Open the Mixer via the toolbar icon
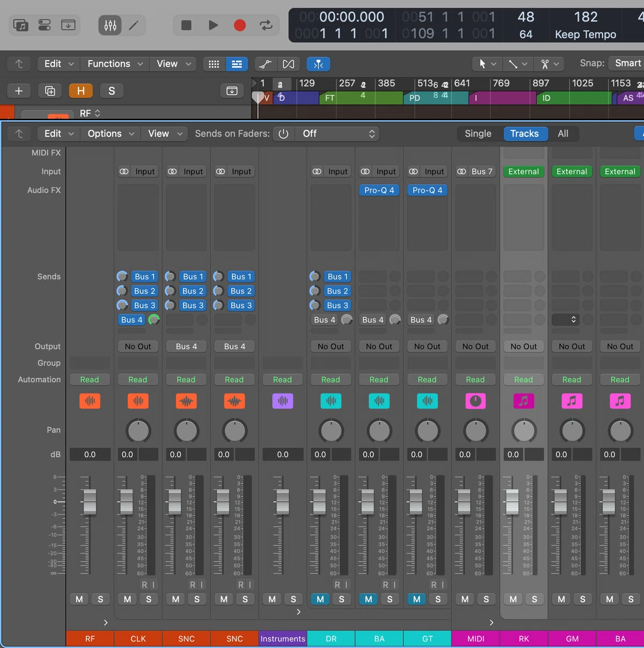644x648 pixels. click(x=110, y=25)
